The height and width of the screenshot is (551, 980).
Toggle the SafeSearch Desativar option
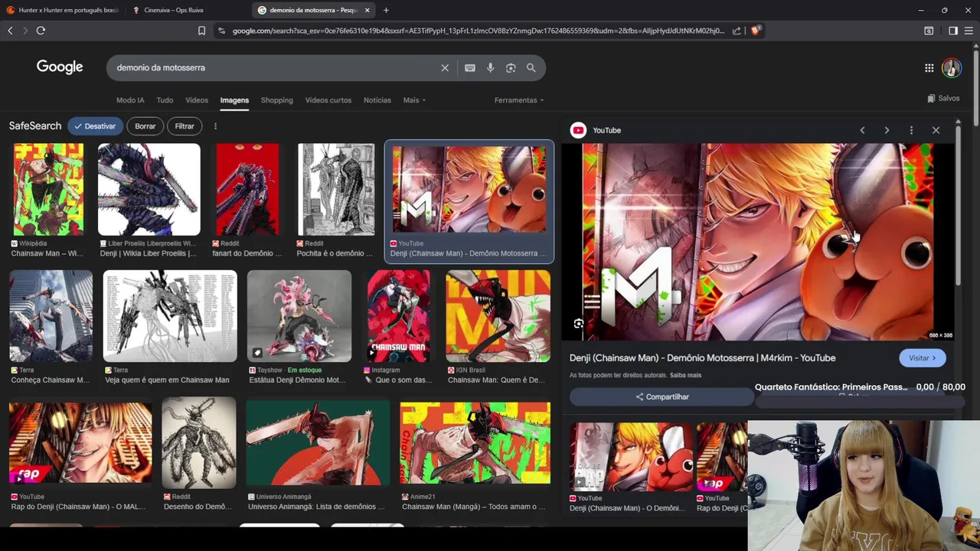pos(95,126)
